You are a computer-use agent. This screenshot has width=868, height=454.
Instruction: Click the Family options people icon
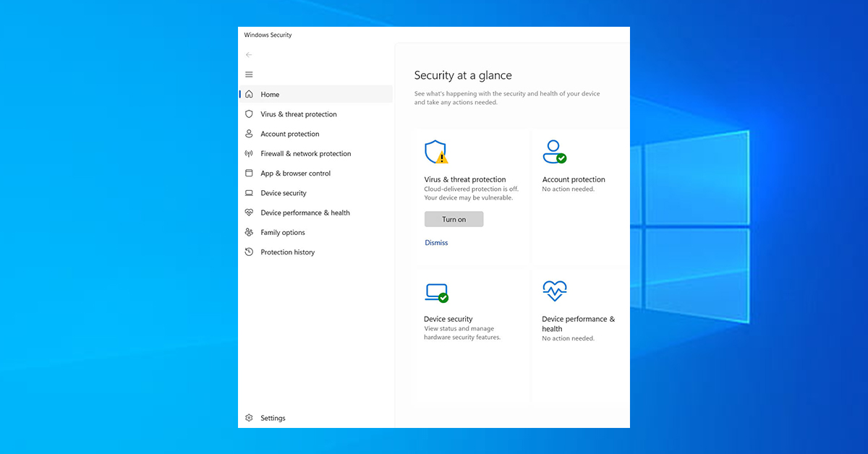point(249,233)
